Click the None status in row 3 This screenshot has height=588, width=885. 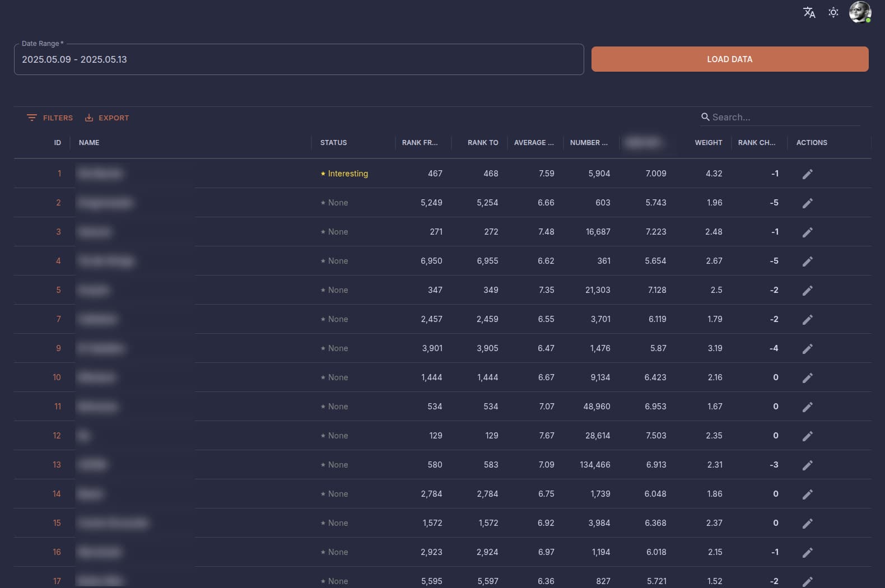click(x=334, y=232)
